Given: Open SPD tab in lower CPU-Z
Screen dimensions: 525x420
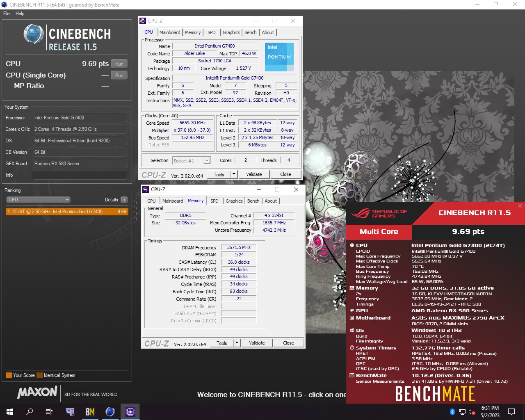Looking at the screenshot, I should [x=214, y=201].
